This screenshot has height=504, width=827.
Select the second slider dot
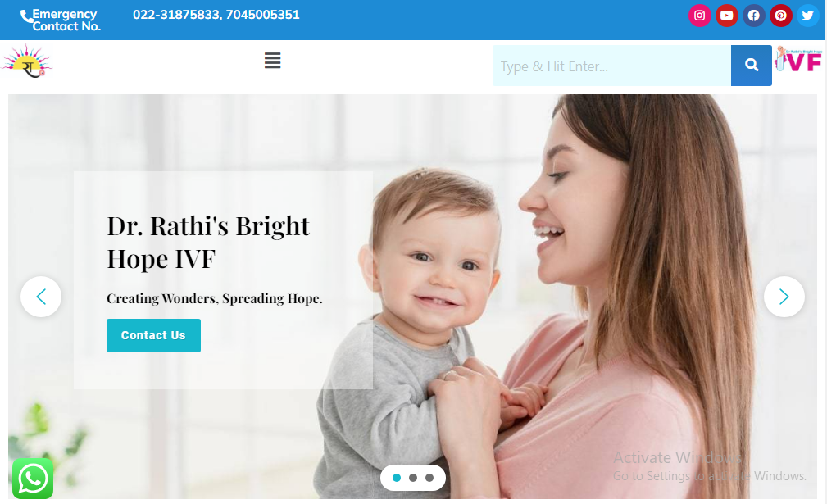coord(413,478)
